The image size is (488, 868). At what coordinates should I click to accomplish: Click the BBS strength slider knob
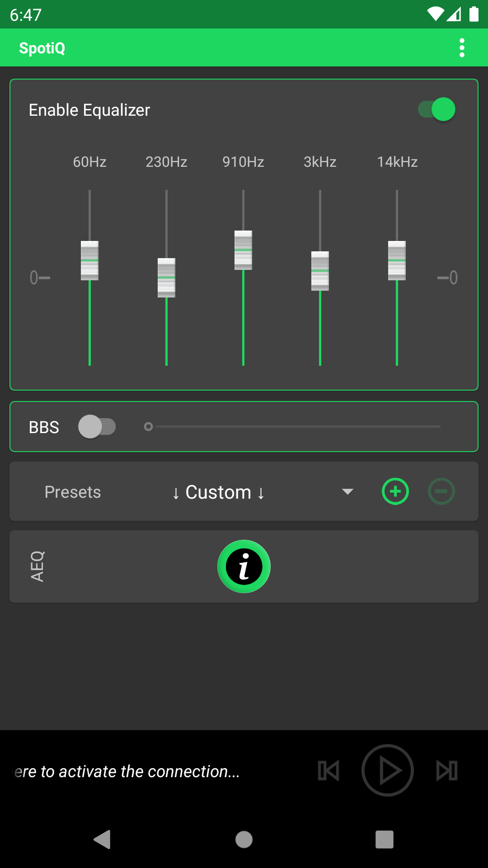(148, 426)
